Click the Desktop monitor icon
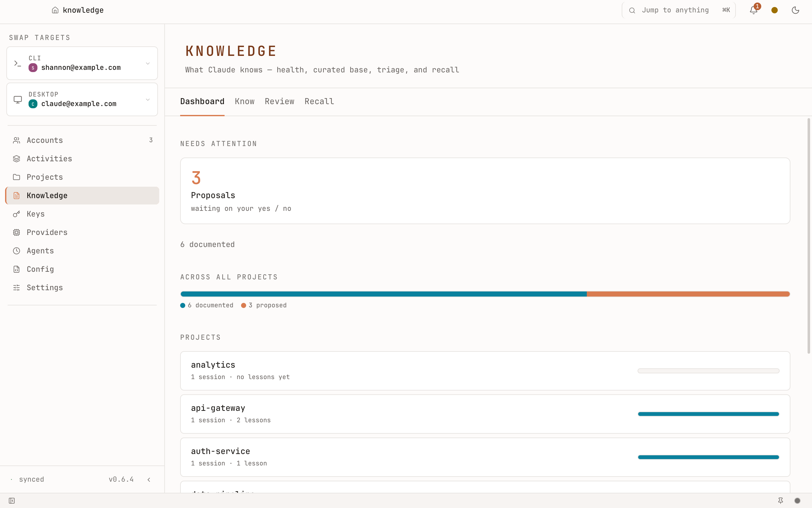 click(x=18, y=99)
